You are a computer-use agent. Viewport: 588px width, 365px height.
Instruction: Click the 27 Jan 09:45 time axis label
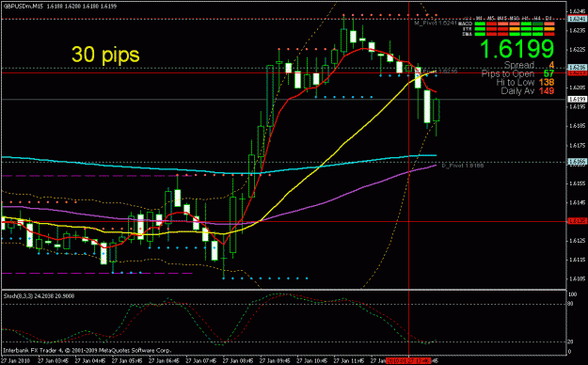(x=276, y=361)
